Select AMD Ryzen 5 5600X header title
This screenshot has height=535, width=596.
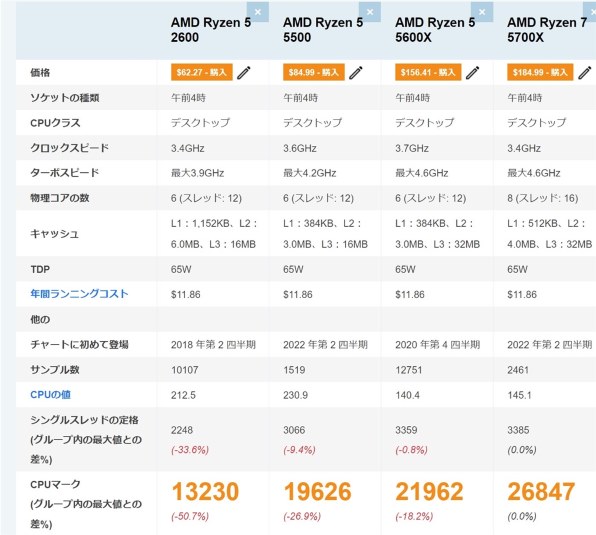click(435, 30)
